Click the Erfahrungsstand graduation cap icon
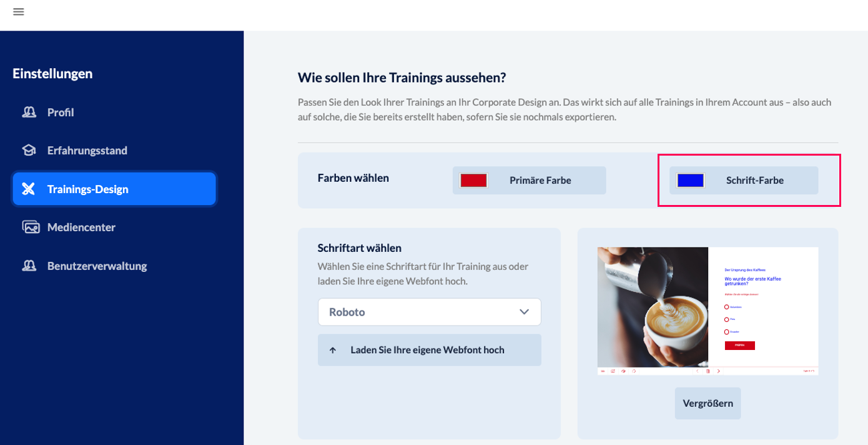This screenshot has width=868, height=445. [x=29, y=151]
